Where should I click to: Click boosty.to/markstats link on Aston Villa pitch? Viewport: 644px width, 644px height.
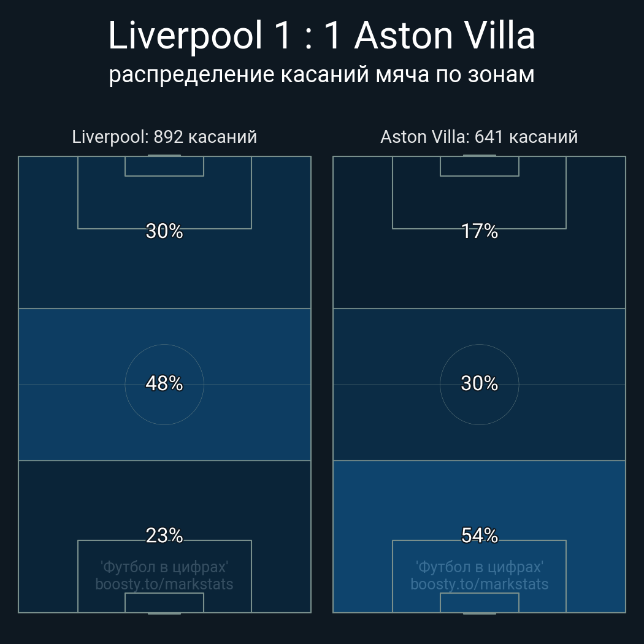coord(479,585)
